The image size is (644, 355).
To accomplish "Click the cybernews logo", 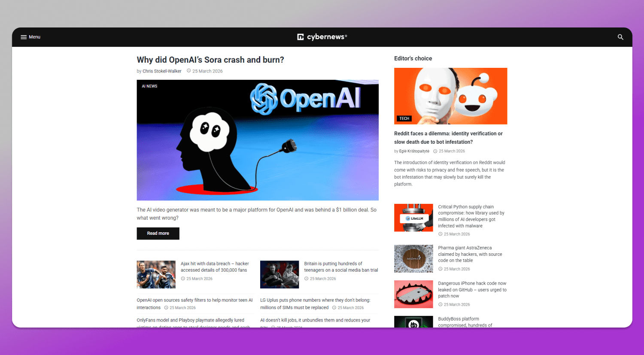I will click(322, 37).
